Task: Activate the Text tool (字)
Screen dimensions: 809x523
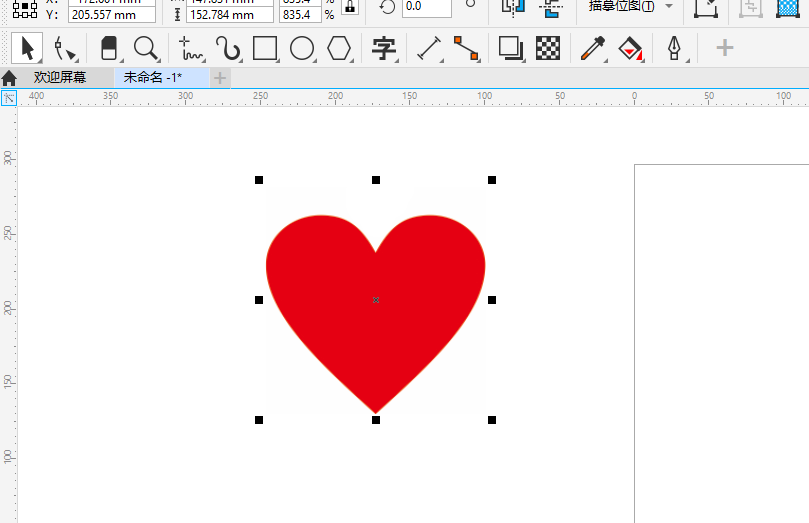Action: click(x=383, y=48)
